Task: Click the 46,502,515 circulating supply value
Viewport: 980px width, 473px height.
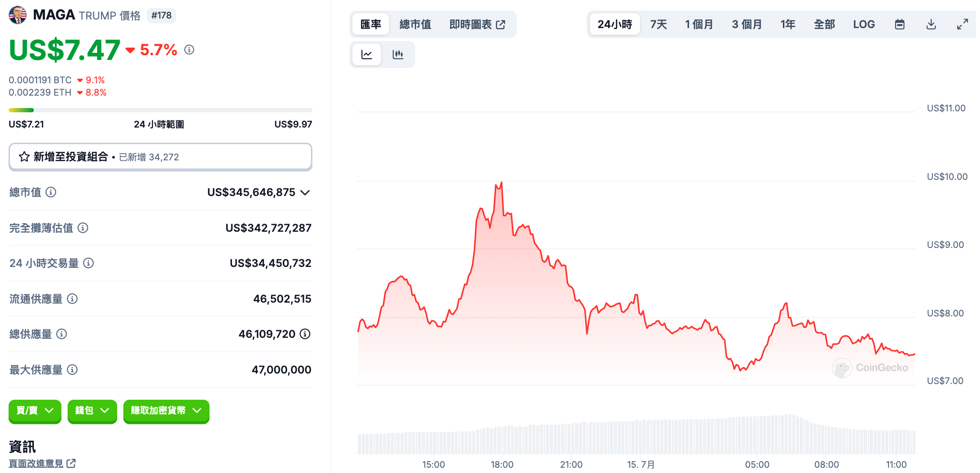Action: pyautogui.click(x=282, y=299)
